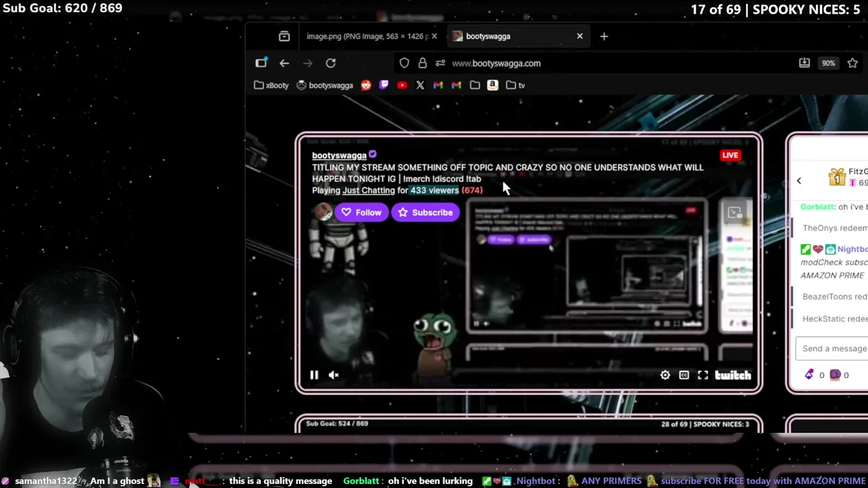Image resolution: width=868 pixels, height=488 pixels.
Task: Subscribe to the bootyswagga channel
Action: coord(425,212)
